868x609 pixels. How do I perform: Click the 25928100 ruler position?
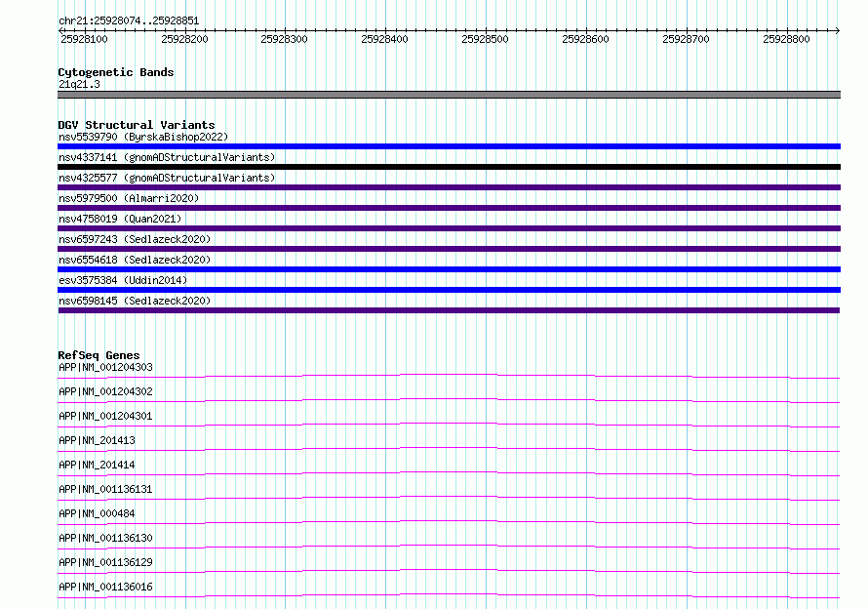84,39
